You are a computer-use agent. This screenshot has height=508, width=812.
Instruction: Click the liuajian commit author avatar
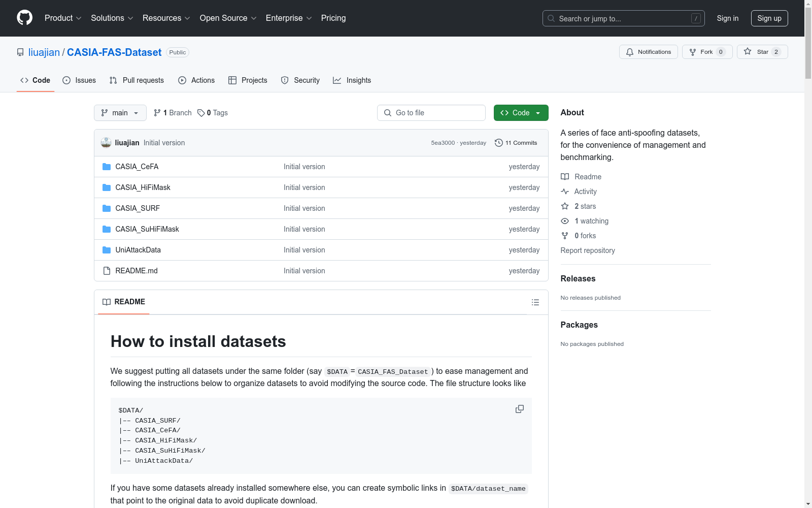point(106,143)
